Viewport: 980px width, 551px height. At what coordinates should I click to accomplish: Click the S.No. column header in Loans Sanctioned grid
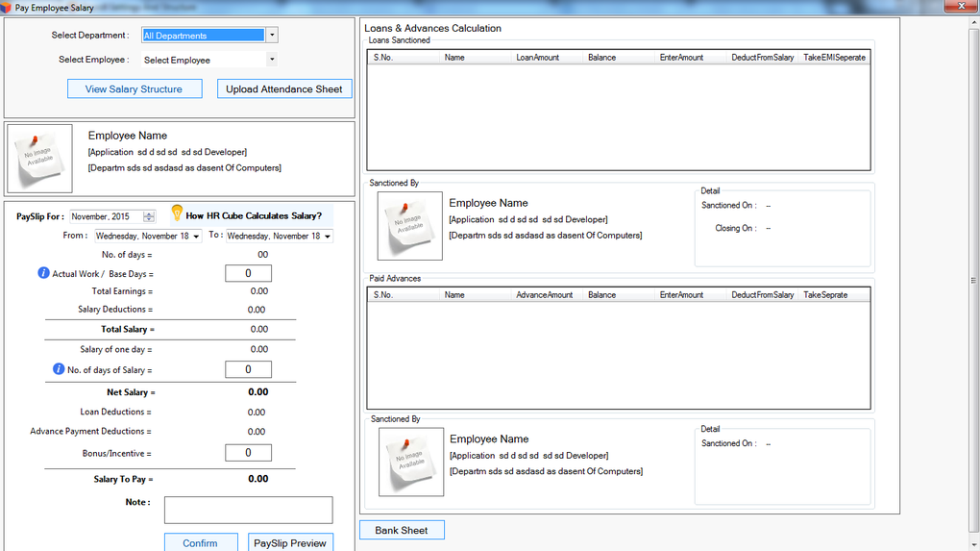[404, 58]
